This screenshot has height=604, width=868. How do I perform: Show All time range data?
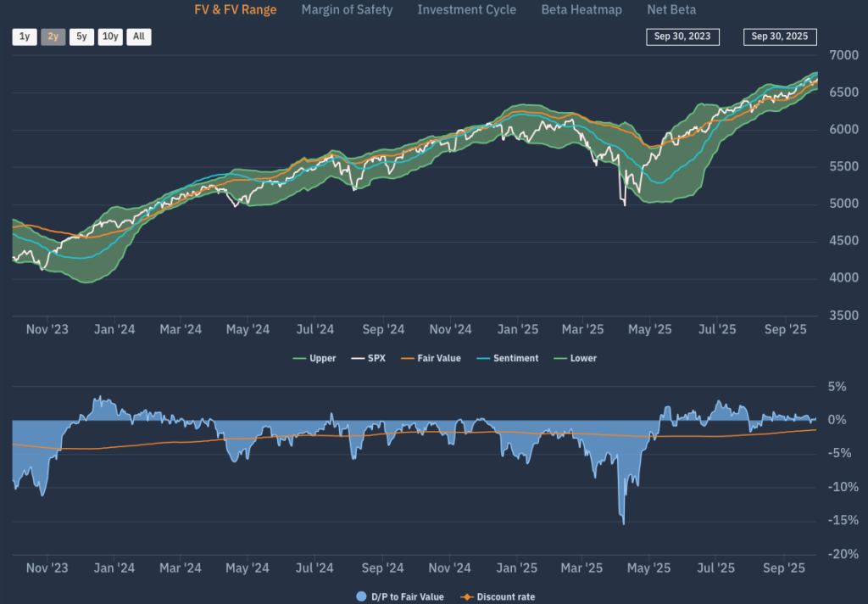tap(139, 36)
